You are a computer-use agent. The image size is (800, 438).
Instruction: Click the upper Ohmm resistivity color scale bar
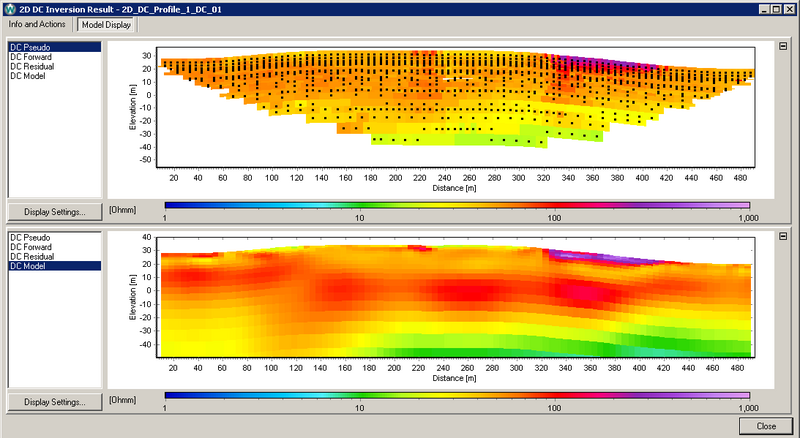pos(456,205)
